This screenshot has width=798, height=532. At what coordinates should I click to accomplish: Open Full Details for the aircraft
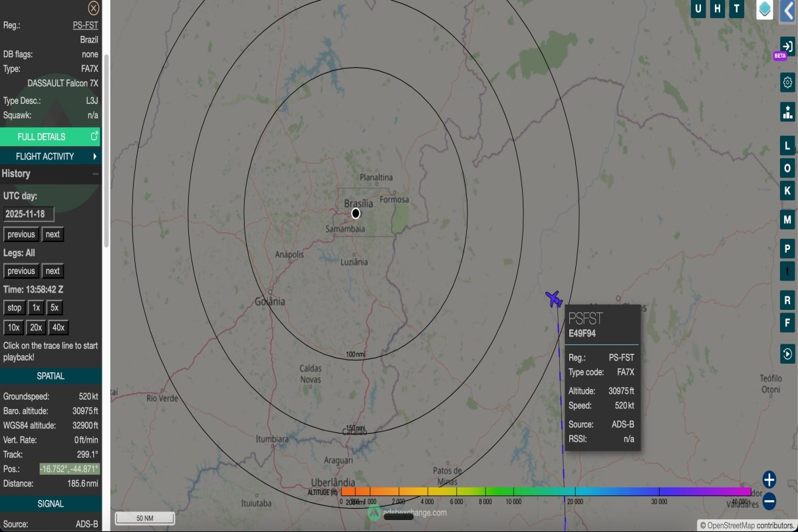coord(51,136)
